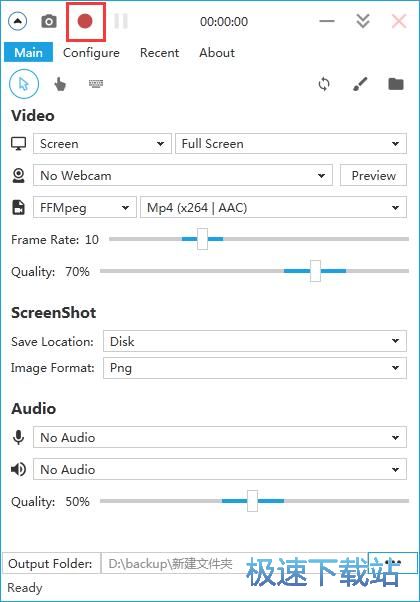420x602 pixels.
Task: Collapse the window with the up-arrow circle icon
Action: [18, 22]
